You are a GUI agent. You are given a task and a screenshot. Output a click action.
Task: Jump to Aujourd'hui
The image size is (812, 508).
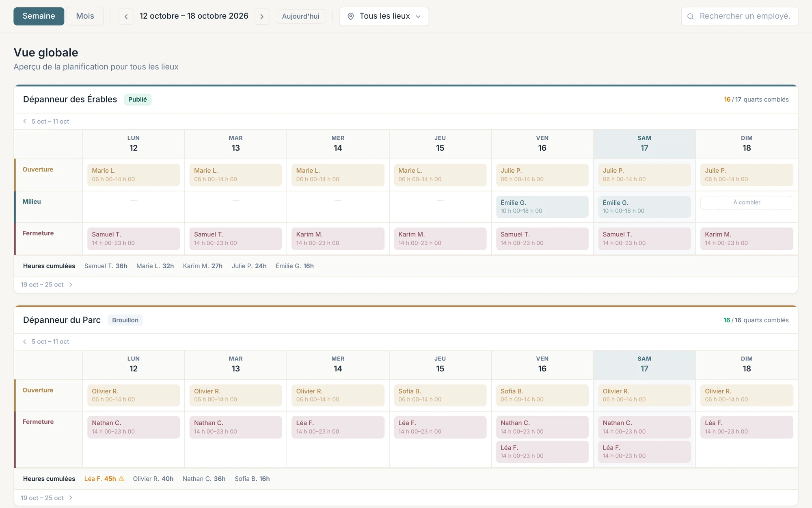pyautogui.click(x=300, y=16)
